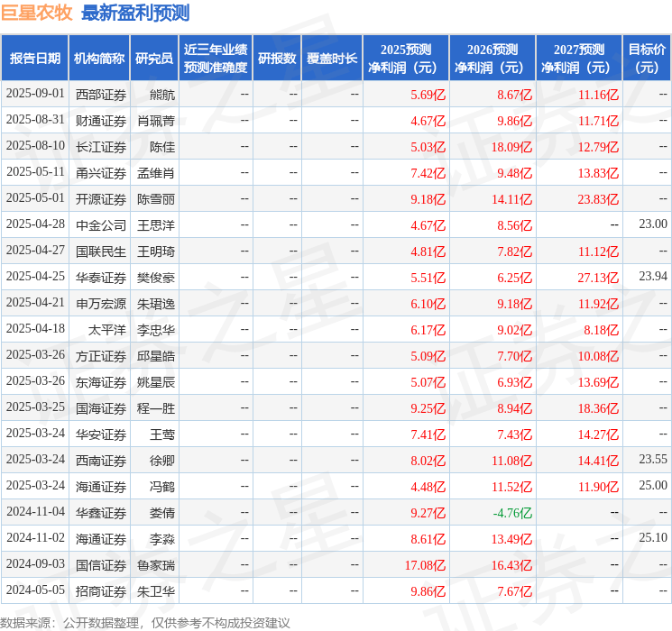
Task: Click the 2025预测净利润 column header
Action: click(406, 59)
